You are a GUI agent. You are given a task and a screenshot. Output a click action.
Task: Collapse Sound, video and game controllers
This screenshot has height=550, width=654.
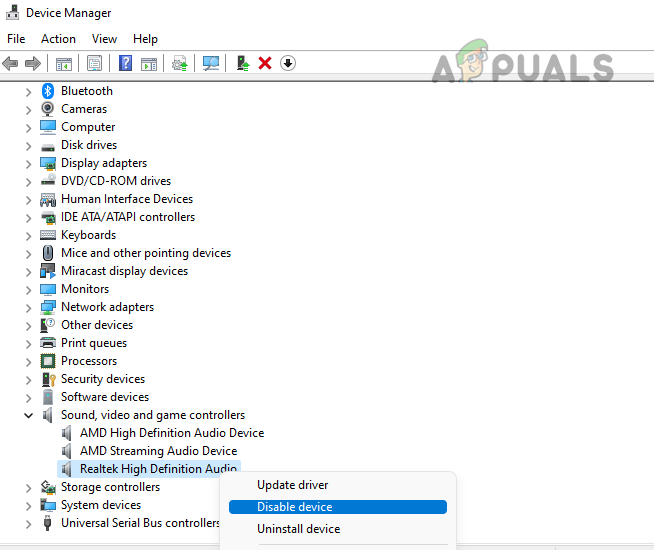28,415
